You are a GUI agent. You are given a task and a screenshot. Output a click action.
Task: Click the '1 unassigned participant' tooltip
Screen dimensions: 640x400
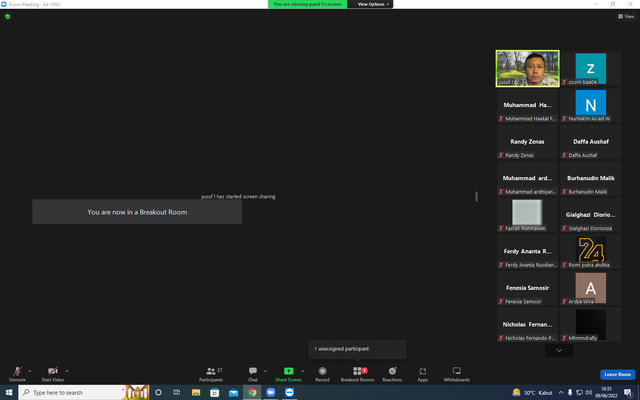click(x=357, y=349)
